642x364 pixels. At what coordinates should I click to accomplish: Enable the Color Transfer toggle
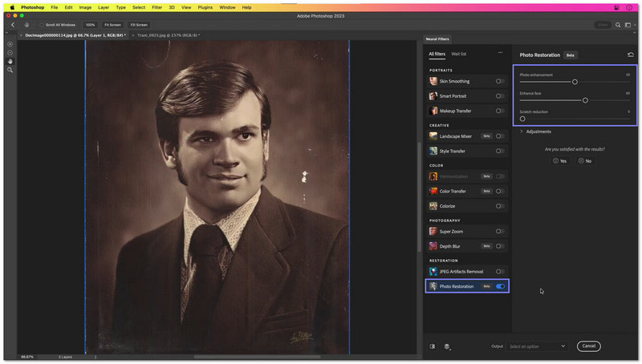500,191
